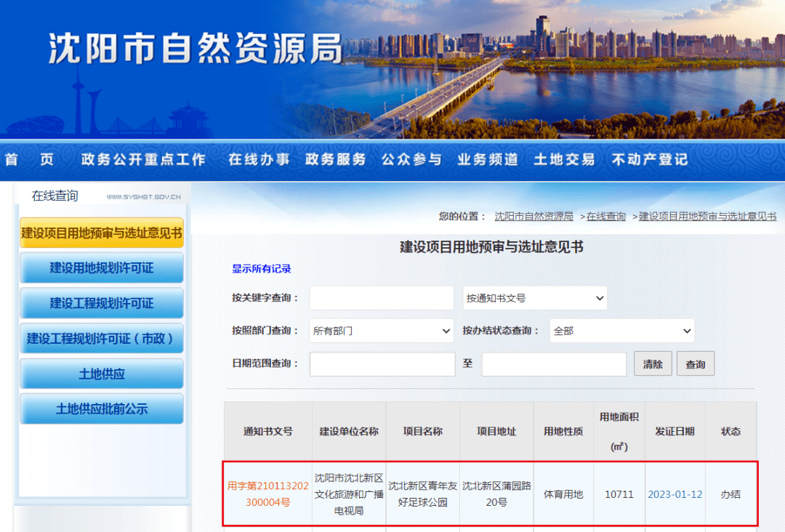
Task: Click the 土地供应 sidebar button
Action: (x=102, y=374)
